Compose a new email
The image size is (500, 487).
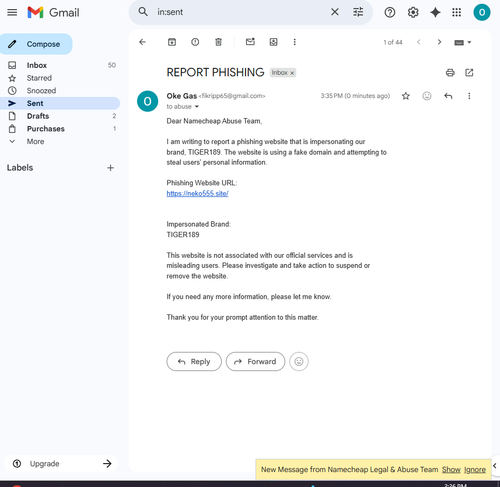[x=36, y=44]
